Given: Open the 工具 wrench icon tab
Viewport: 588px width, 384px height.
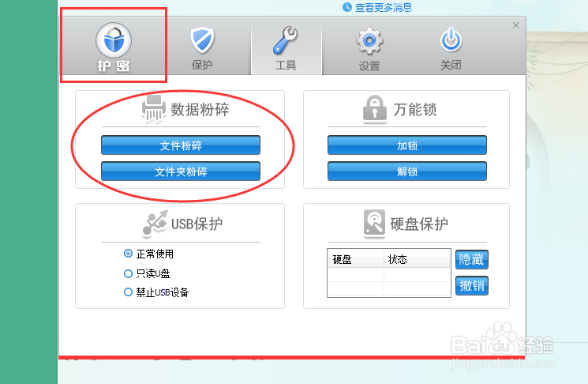Looking at the screenshot, I should point(286,40).
